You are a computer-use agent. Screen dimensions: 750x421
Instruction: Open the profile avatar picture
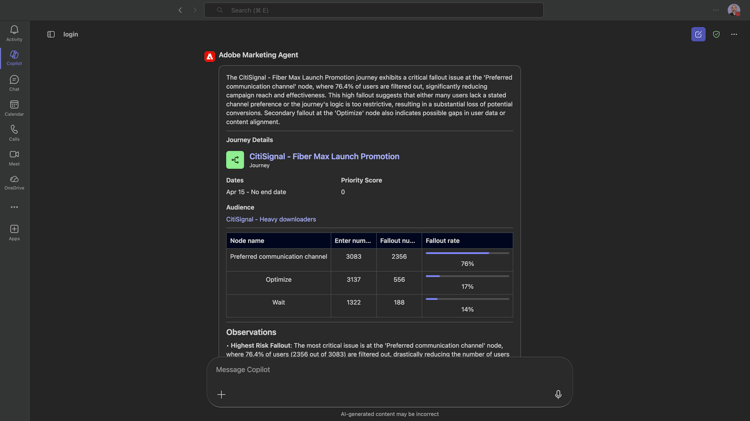coord(734,10)
